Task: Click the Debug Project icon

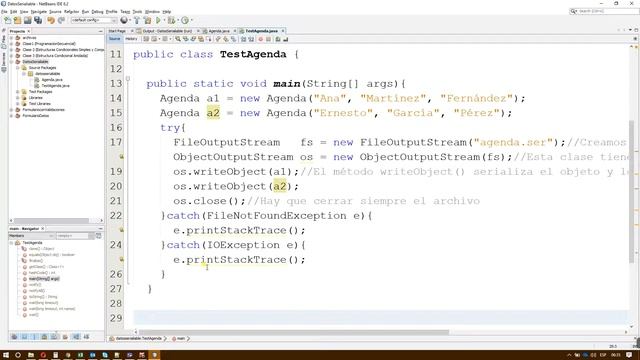Action: coord(171,20)
